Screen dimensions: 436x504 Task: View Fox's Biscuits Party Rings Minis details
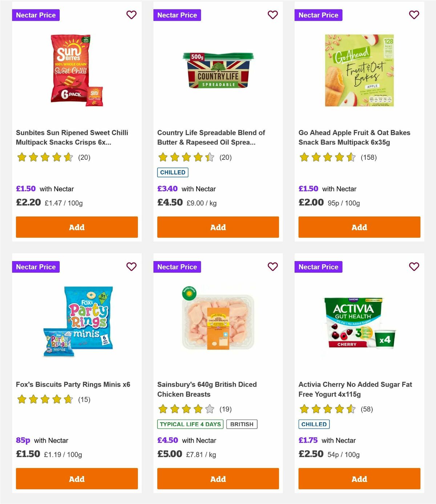tap(73, 384)
